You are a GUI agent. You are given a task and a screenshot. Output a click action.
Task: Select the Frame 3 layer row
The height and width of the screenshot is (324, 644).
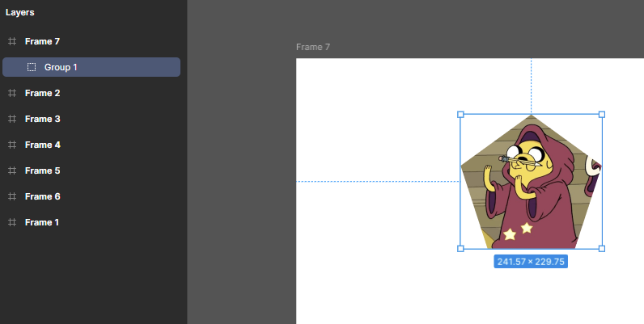click(91, 119)
